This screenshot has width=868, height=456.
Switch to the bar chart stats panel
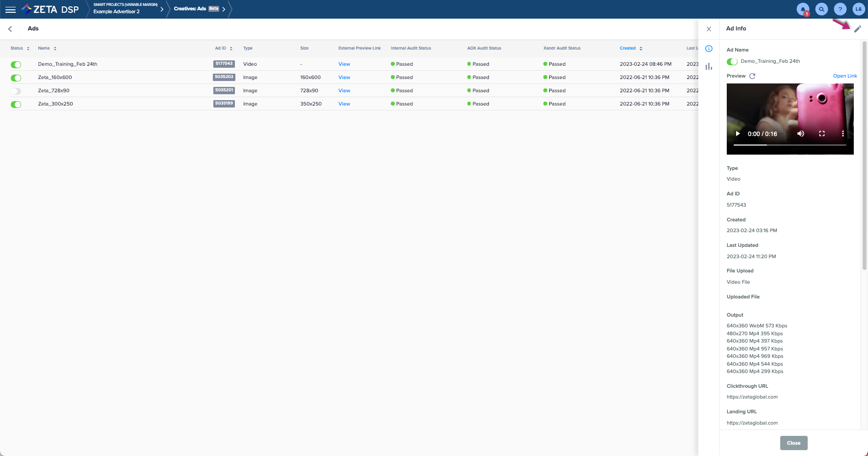[709, 66]
